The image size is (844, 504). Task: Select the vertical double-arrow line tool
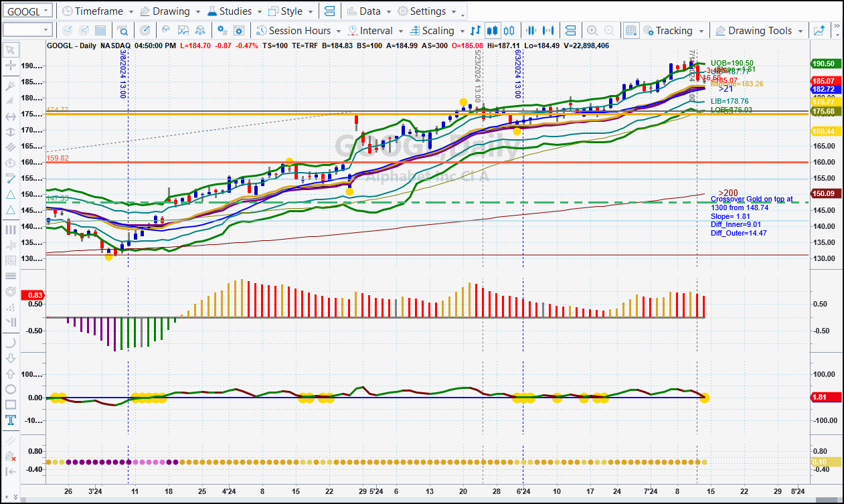(11, 131)
